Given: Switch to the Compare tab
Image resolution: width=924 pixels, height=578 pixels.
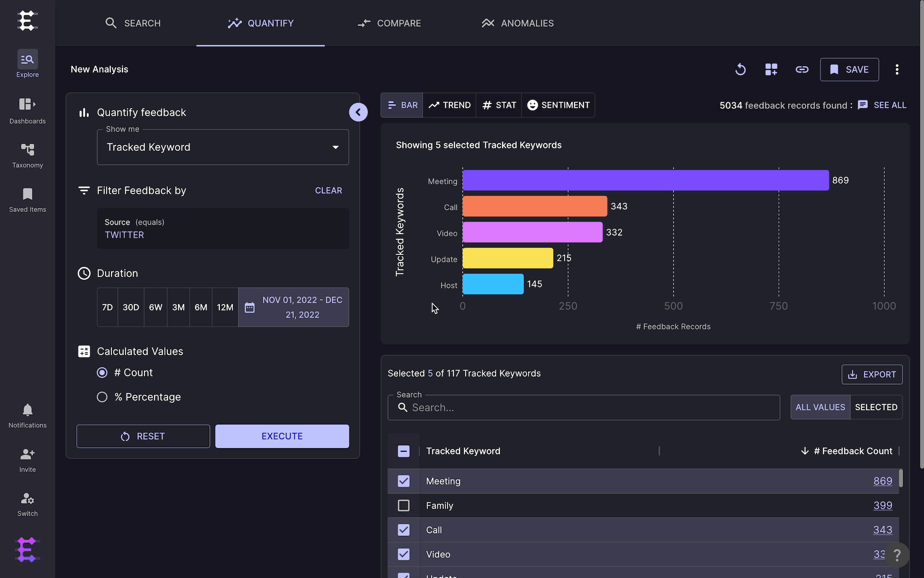Looking at the screenshot, I should 389,23.
